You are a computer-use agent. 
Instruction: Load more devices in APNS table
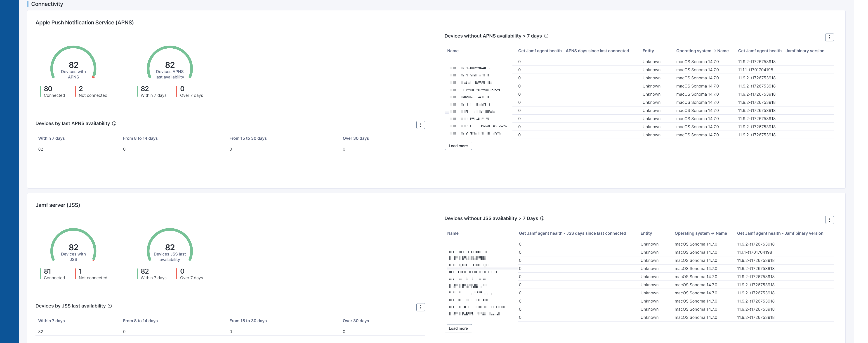point(458,146)
